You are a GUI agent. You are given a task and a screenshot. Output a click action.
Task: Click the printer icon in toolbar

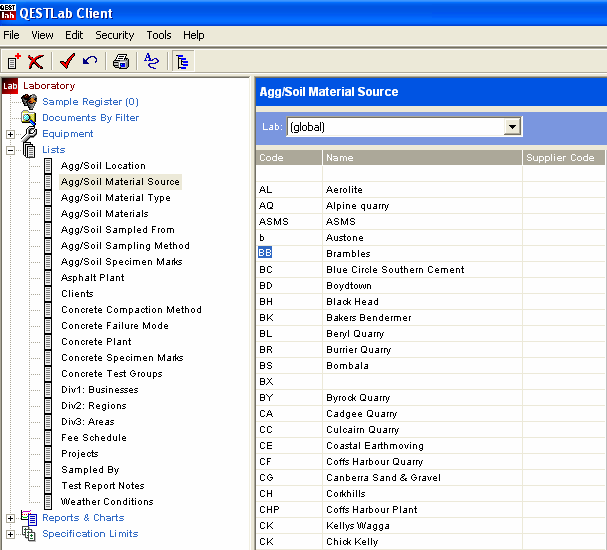pos(121,62)
